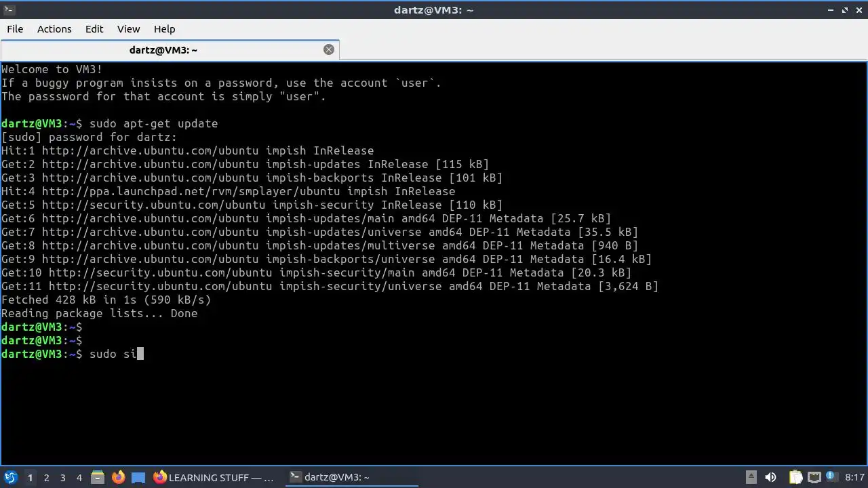Switch to workspace 4
The height and width of the screenshot is (488, 868).
[x=79, y=478]
